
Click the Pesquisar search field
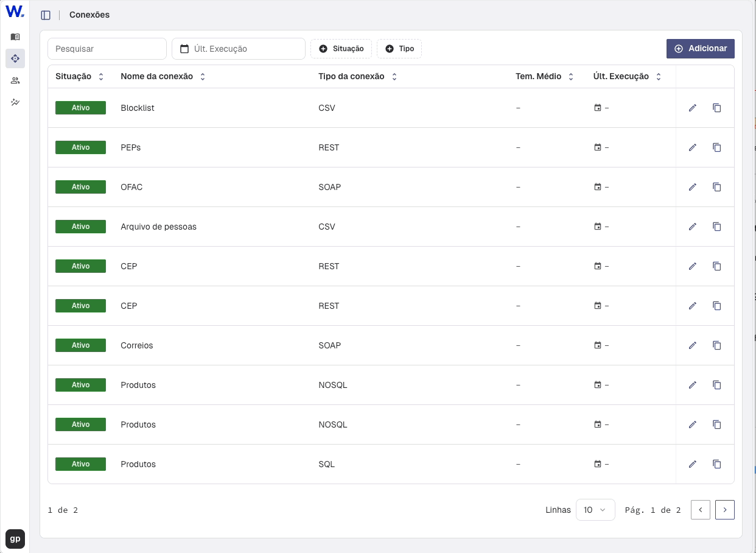[107, 49]
